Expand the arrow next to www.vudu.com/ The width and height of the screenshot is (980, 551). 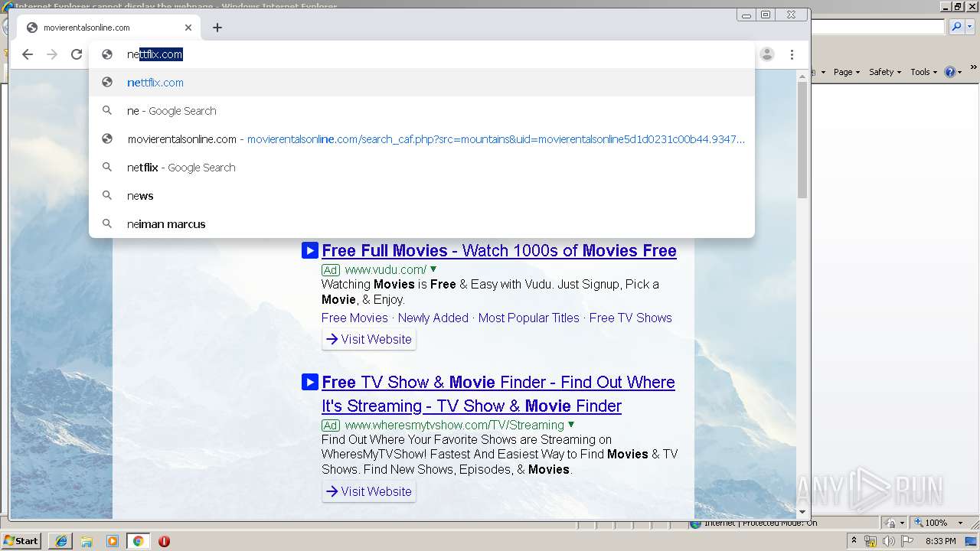pos(433,269)
